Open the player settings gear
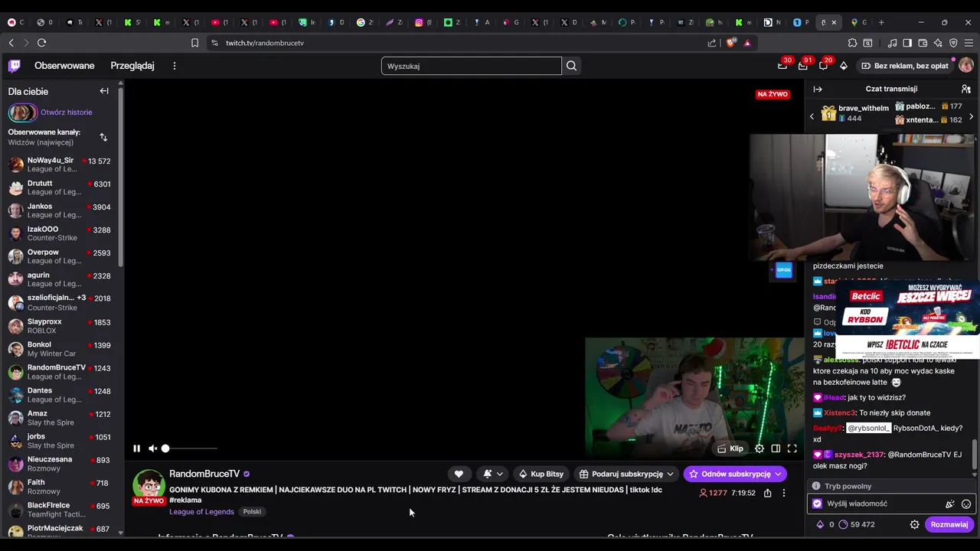This screenshot has width=980, height=551. (759, 448)
